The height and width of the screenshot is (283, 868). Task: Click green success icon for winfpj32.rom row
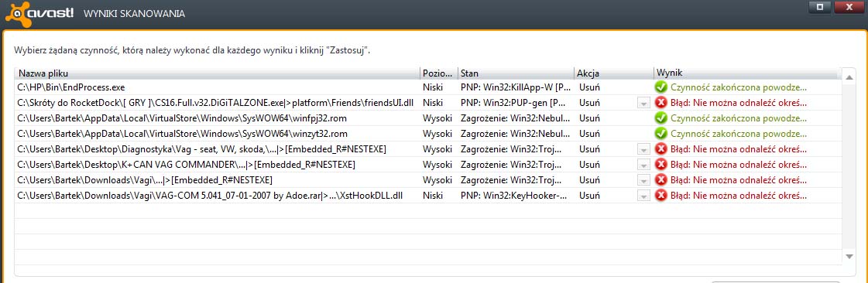click(660, 118)
